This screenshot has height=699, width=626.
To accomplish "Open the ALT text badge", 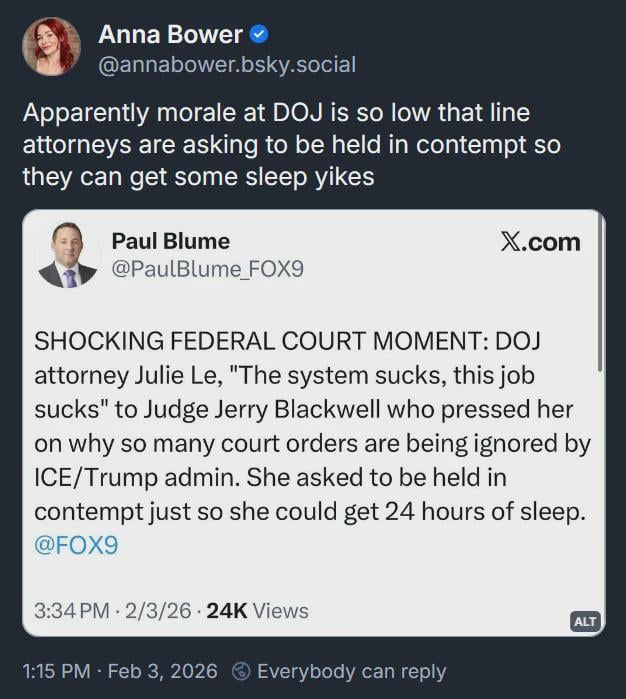I will [x=584, y=621].
